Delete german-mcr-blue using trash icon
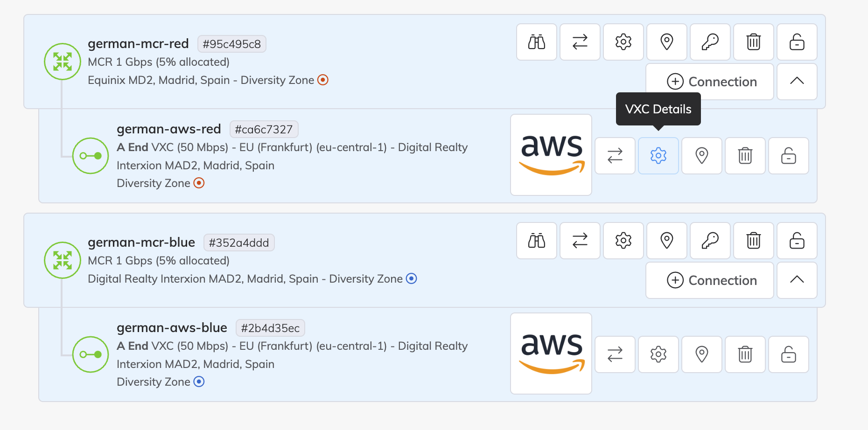 click(754, 241)
